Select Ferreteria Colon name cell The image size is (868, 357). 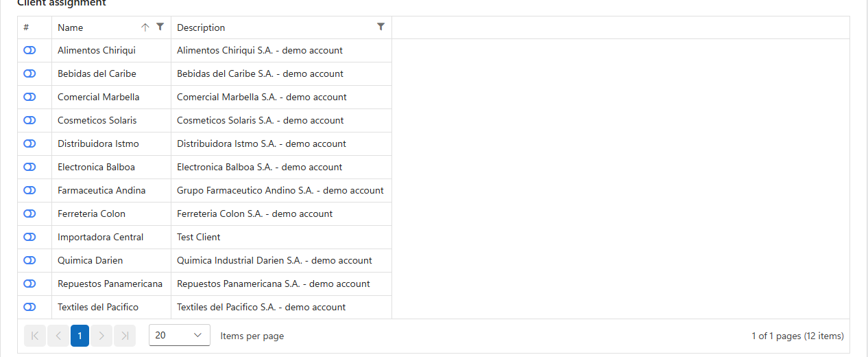point(112,214)
